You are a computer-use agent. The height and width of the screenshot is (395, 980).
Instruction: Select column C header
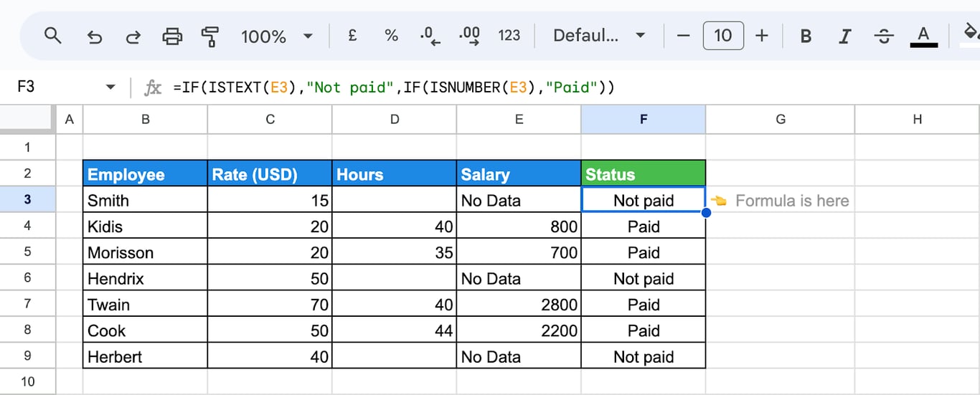point(270,120)
